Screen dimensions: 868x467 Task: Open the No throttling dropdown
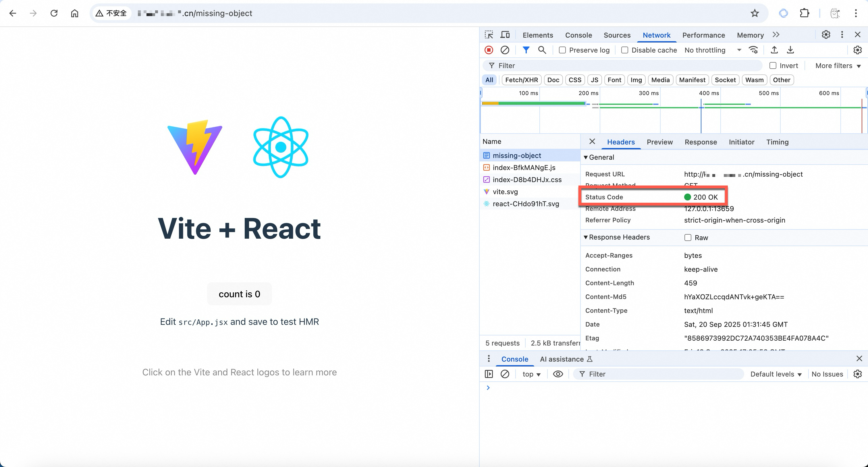713,50
